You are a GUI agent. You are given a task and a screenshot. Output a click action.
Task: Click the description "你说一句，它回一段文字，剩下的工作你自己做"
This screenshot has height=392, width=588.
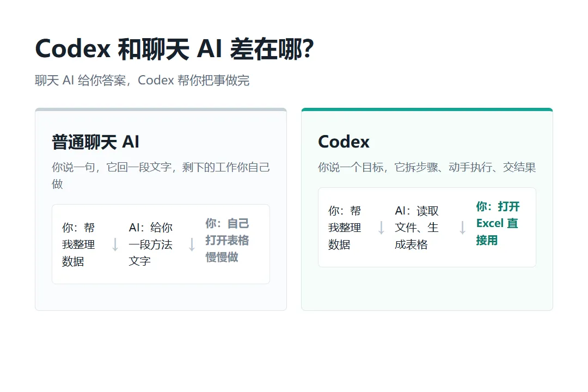point(161,175)
